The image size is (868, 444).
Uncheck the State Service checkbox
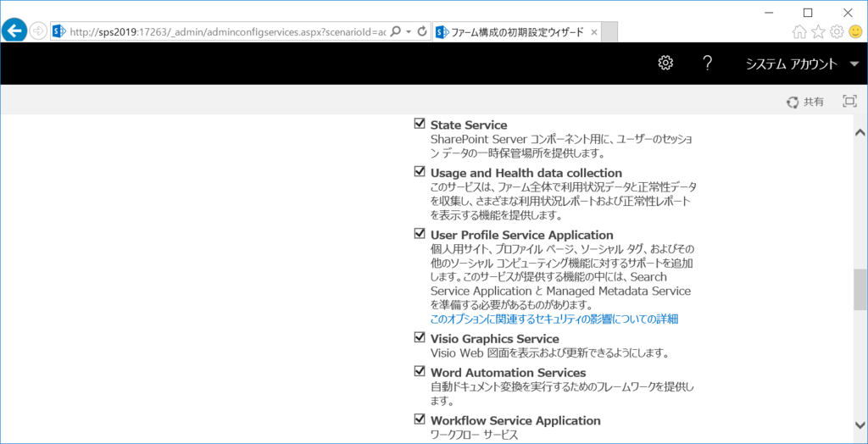420,124
